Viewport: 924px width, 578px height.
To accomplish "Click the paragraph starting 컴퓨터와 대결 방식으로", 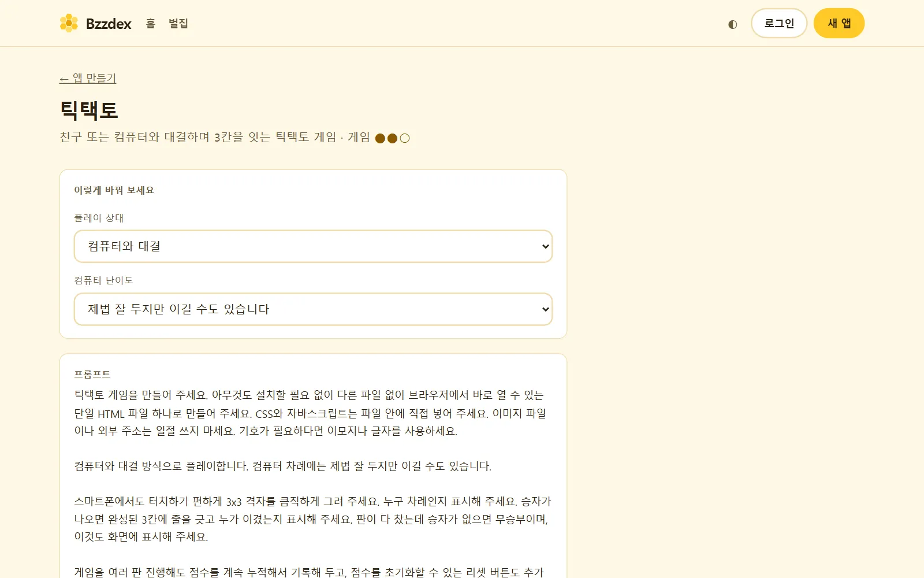I will click(x=283, y=466).
